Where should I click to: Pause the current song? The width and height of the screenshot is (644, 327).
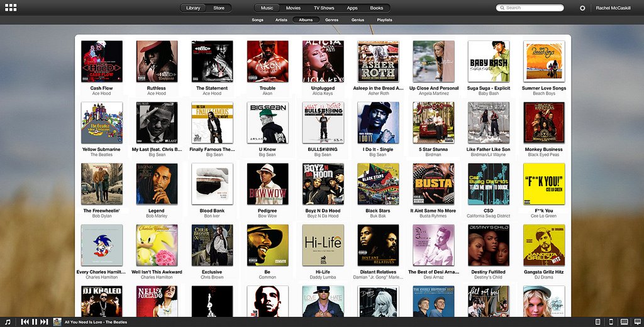click(x=35, y=322)
